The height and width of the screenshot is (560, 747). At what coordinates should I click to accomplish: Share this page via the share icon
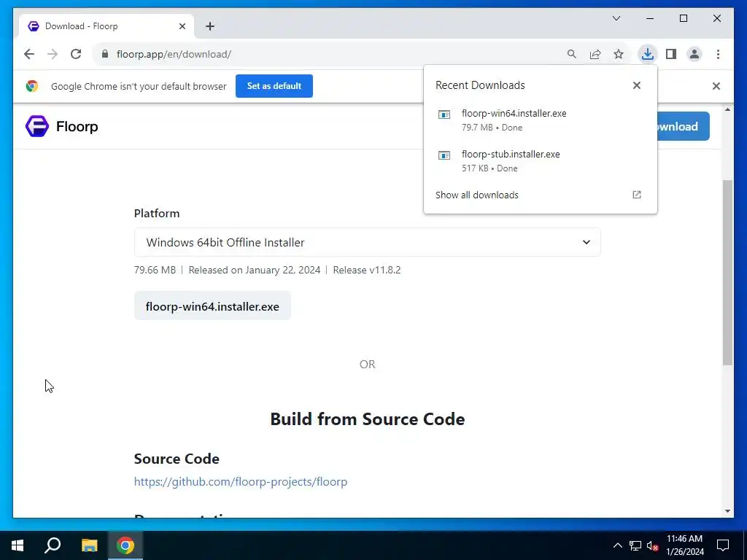tap(595, 54)
